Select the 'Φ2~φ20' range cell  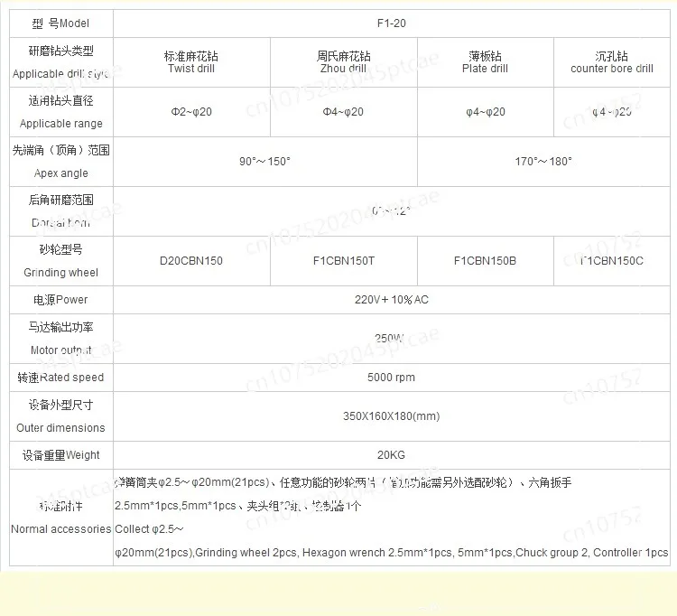(191, 112)
